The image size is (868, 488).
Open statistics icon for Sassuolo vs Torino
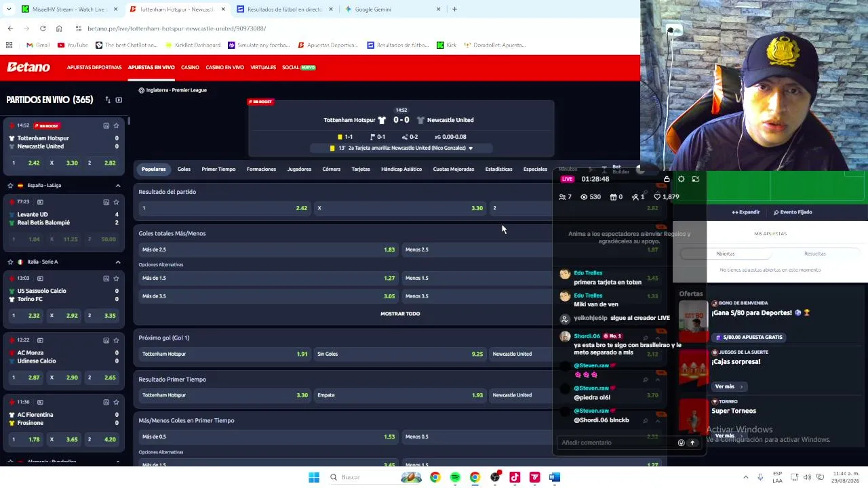click(106, 279)
